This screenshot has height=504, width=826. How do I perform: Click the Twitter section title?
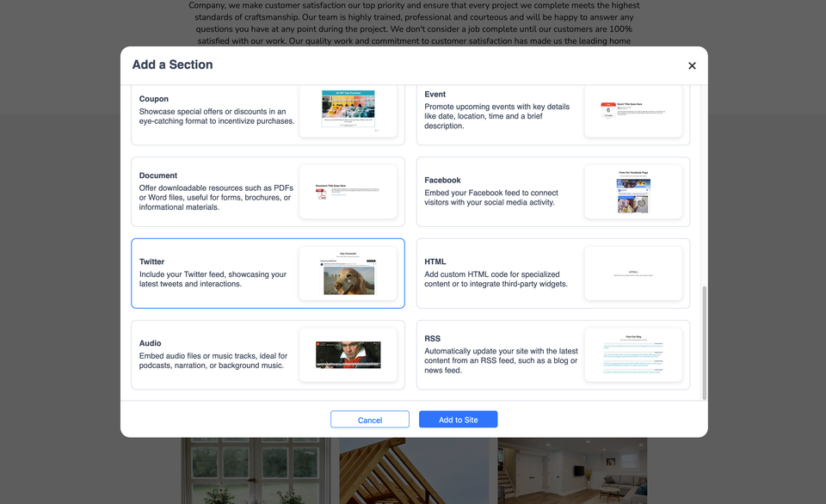151,261
